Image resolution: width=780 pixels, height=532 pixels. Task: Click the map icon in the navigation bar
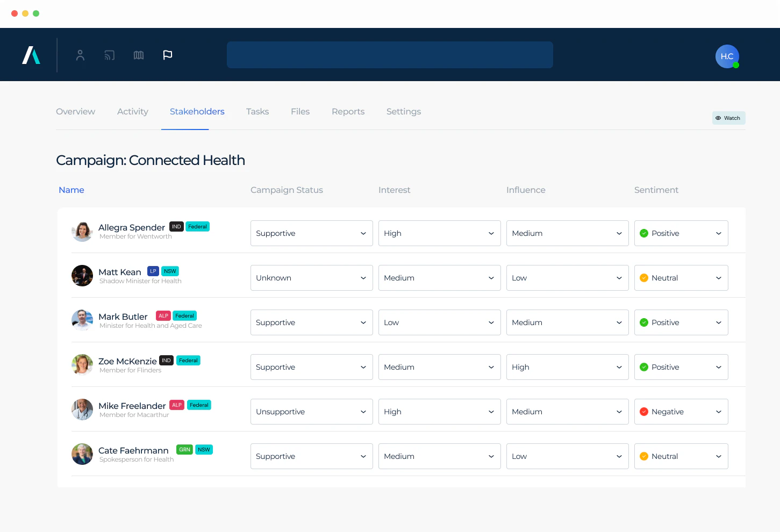[x=138, y=55]
